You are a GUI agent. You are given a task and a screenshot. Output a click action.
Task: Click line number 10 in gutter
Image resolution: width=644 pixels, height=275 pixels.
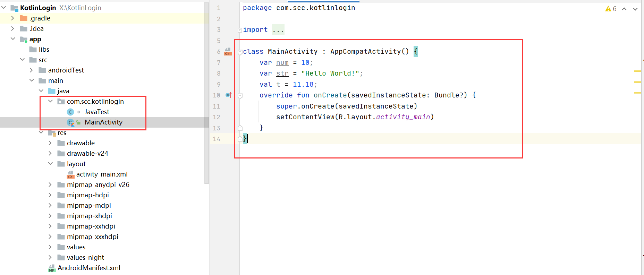pos(217,95)
